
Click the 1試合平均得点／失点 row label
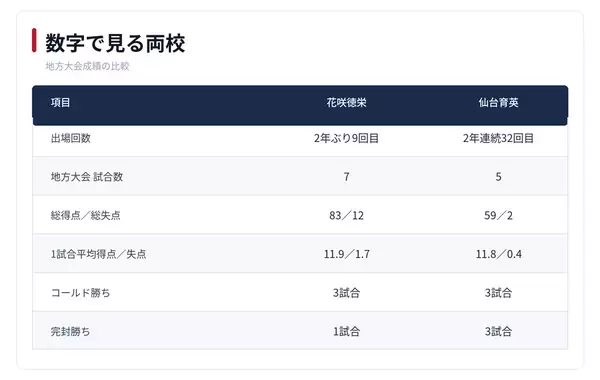98,254
